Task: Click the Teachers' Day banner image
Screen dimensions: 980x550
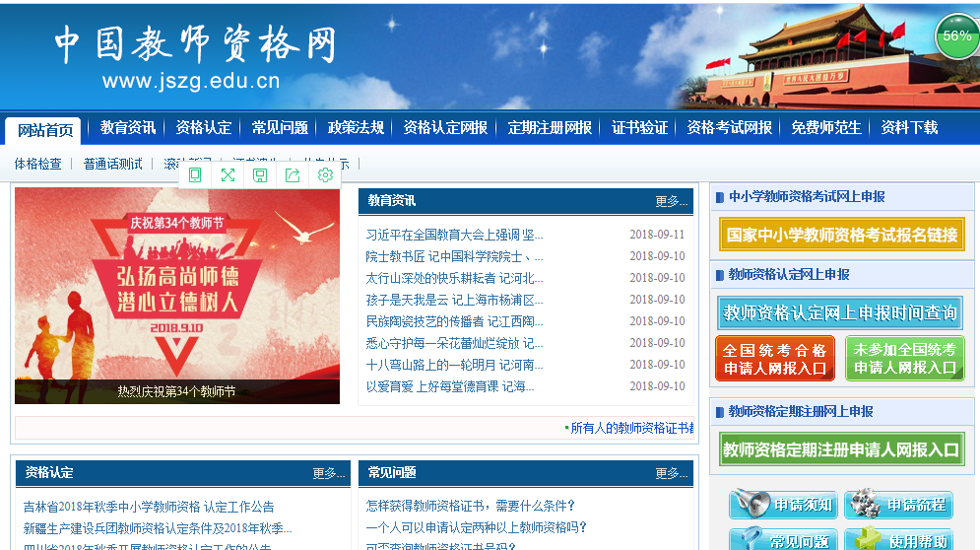Action: coord(177,296)
